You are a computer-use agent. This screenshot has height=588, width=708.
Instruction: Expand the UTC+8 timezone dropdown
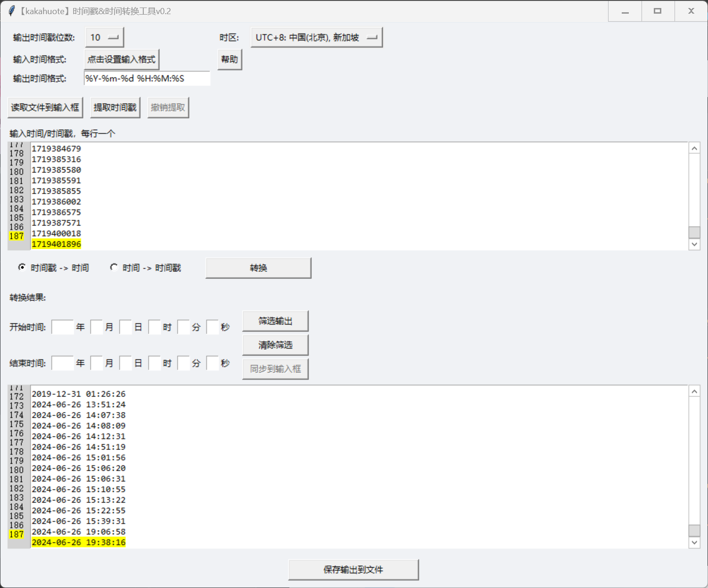point(316,38)
